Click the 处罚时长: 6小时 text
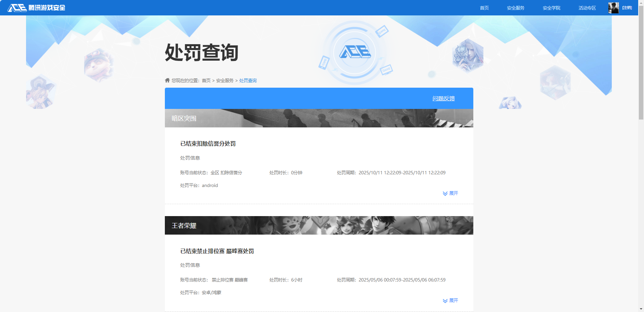The image size is (644, 312). click(286, 280)
